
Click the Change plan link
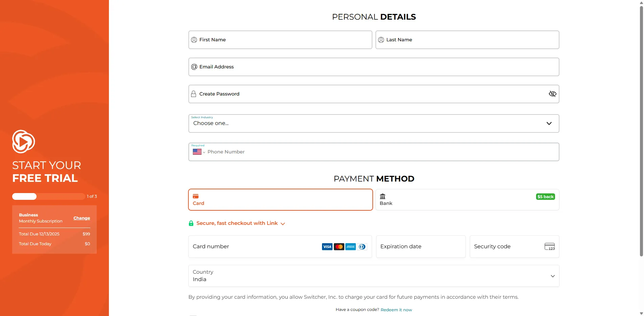[82, 218]
